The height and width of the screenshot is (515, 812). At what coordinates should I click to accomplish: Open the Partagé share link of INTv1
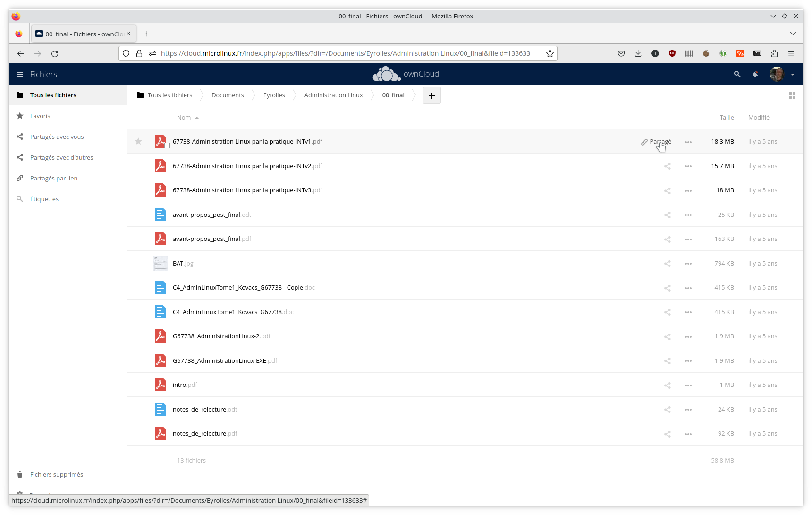[x=656, y=141]
